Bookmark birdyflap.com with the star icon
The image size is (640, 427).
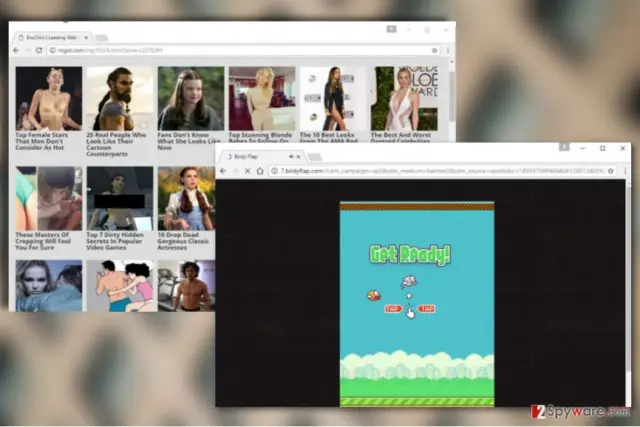pos(611,171)
